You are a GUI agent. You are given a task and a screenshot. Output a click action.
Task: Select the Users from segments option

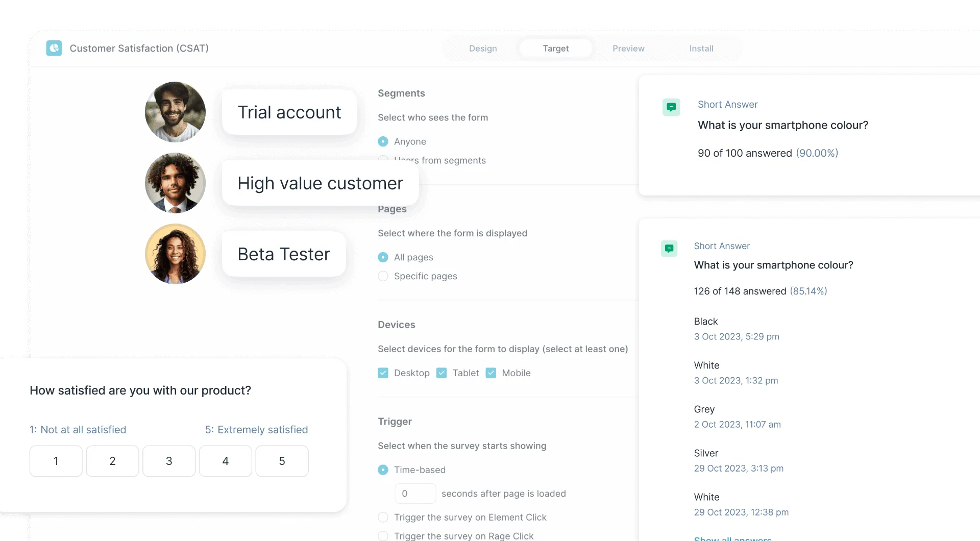[x=383, y=159]
